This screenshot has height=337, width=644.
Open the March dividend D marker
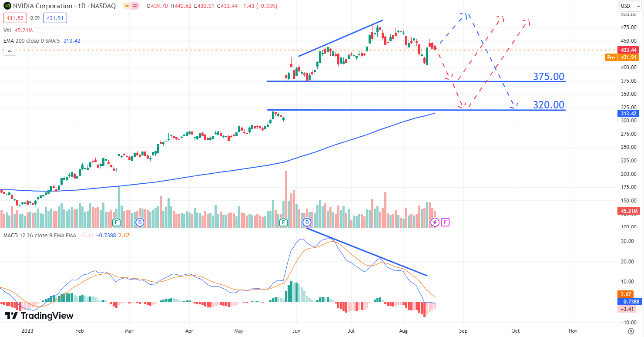point(140,222)
